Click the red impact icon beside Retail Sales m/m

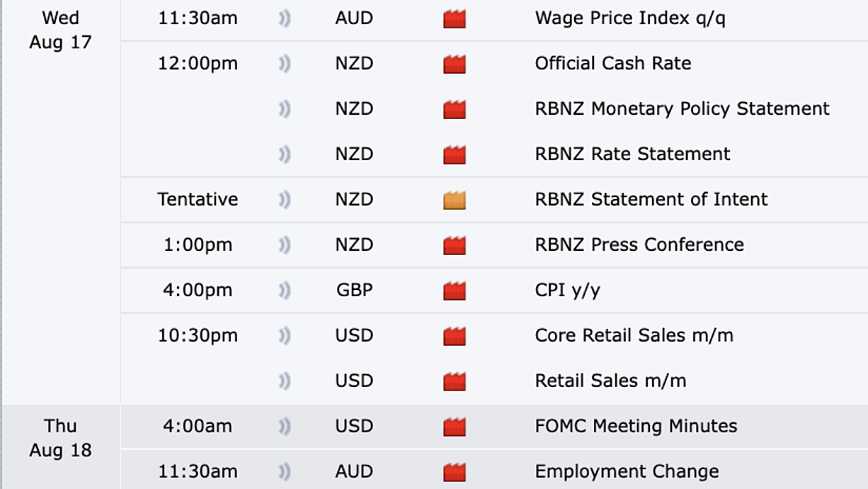[455, 382]
